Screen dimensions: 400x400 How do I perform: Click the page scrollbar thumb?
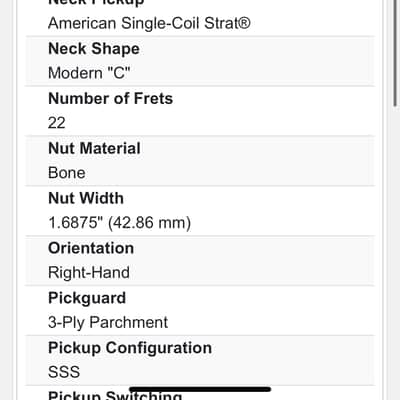395,53
